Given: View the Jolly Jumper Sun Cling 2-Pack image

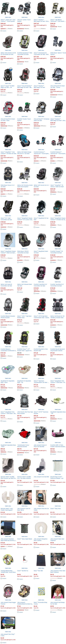Looking at the screenshot, I should pos(8,623).
